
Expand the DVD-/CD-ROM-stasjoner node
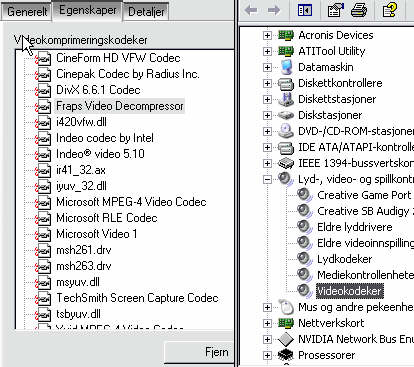coord(267,131)
